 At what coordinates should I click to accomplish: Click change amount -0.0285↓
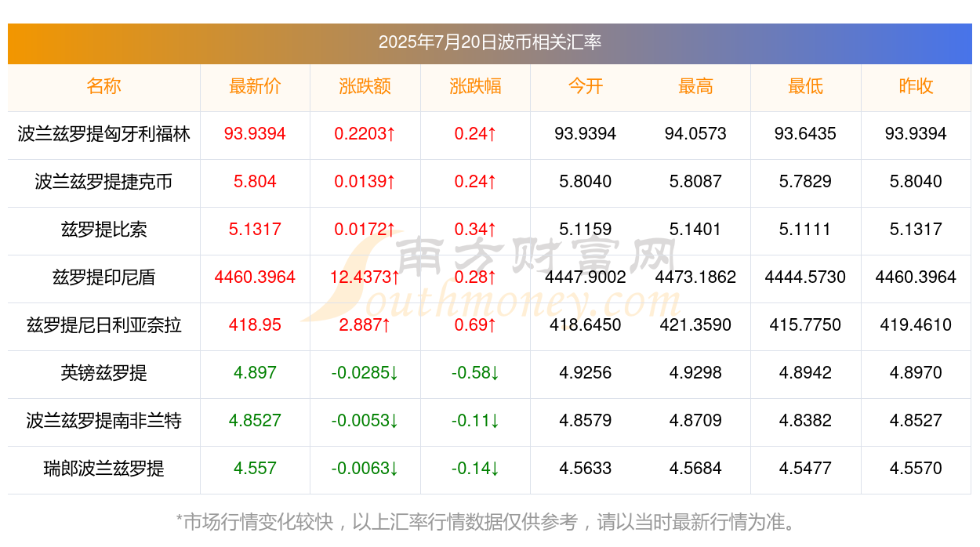(365, 373)
